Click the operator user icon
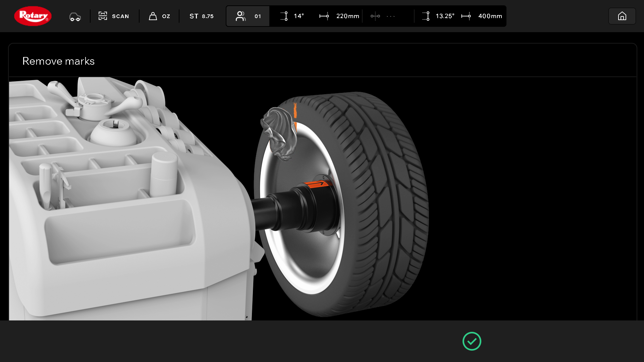Image resolution: width=644 pixels, height=362 pixels. tap(240, 16)
